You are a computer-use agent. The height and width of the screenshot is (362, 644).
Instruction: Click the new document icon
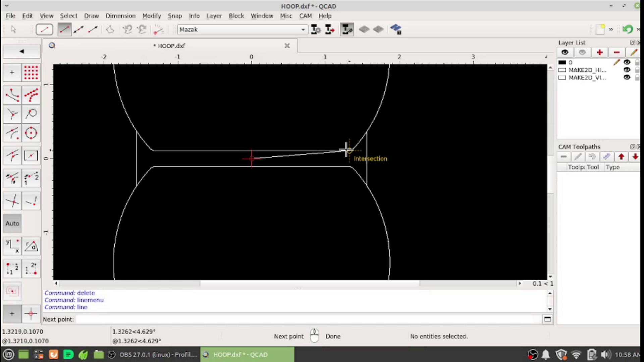[600, 29]
